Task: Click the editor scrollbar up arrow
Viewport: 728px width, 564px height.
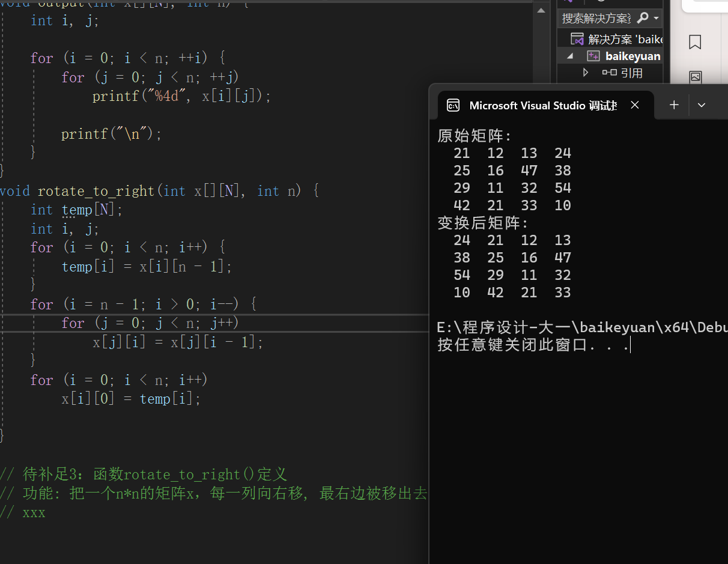Action: [x=541, y=11]
